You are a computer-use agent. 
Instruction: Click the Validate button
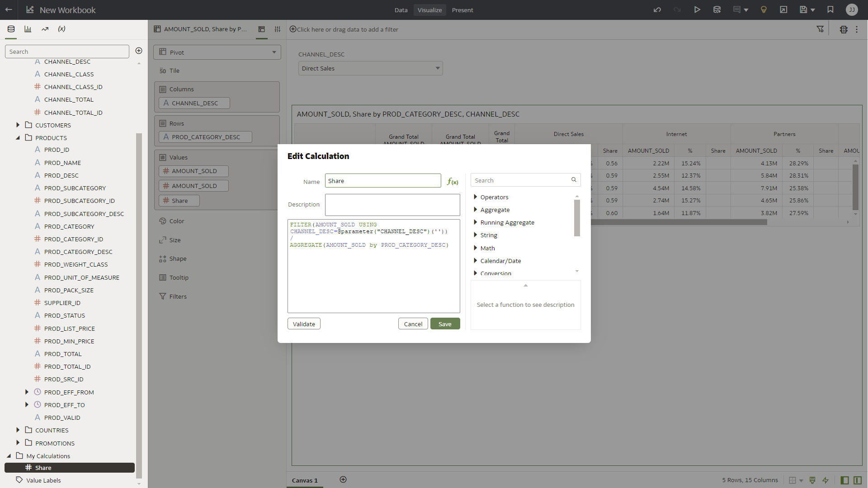304,324
